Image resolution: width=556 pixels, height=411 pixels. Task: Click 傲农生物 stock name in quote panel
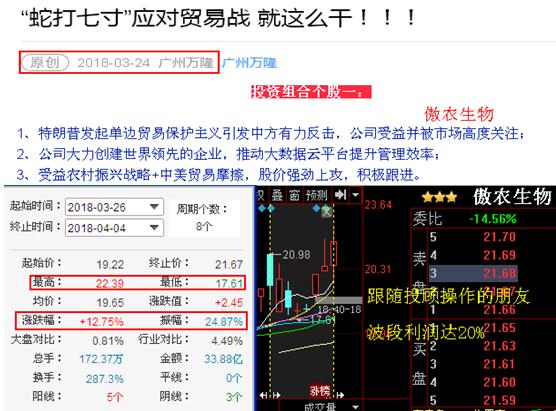click(x=512, y=197)
